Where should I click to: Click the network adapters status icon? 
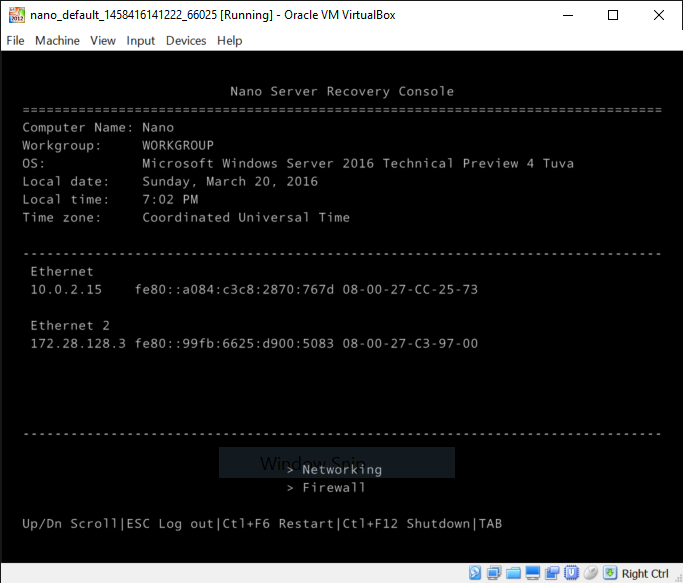click(x=494, y=573)
